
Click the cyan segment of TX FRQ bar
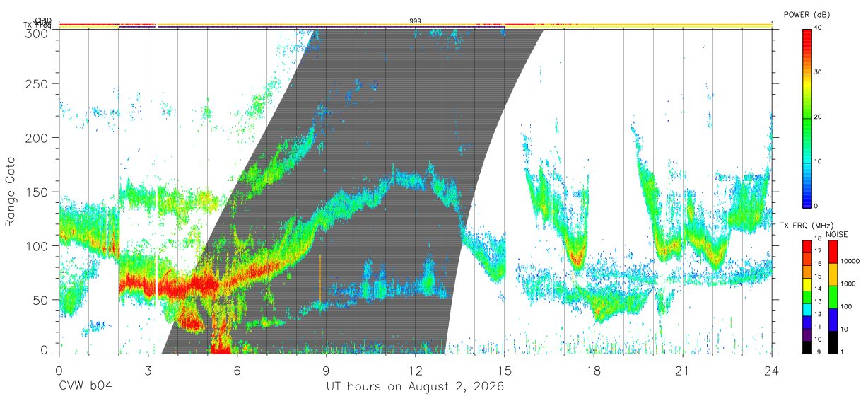point(807,308)
